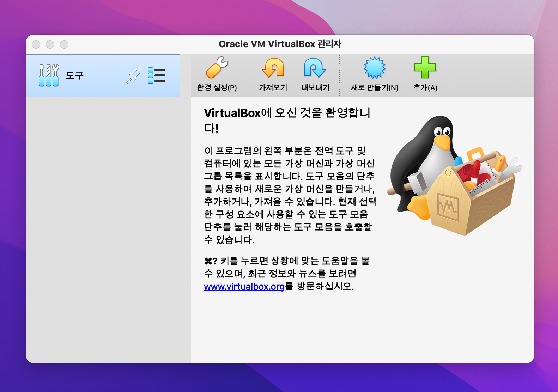Open the www.virtualbox.org link

[x=244, y=287]
